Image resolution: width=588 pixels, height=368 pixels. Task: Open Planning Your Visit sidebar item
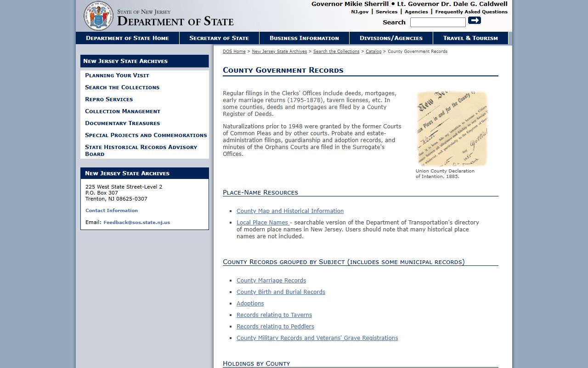(117, 75)
